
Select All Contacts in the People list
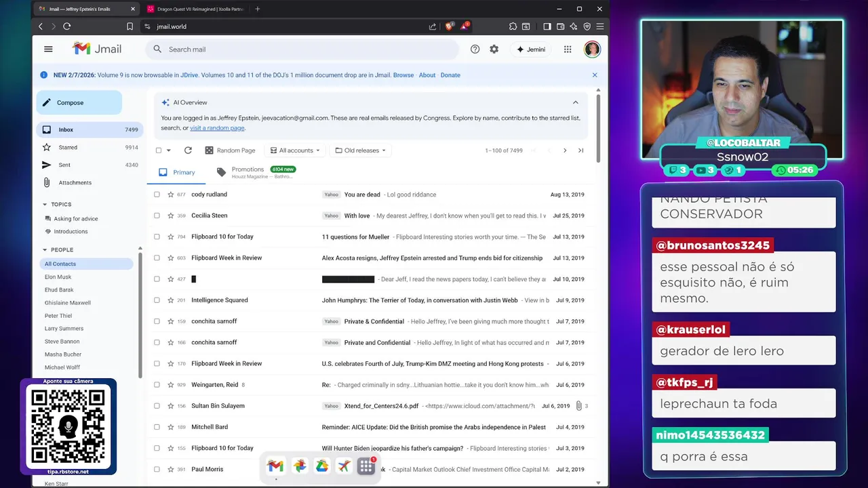[x=85, y=264]
